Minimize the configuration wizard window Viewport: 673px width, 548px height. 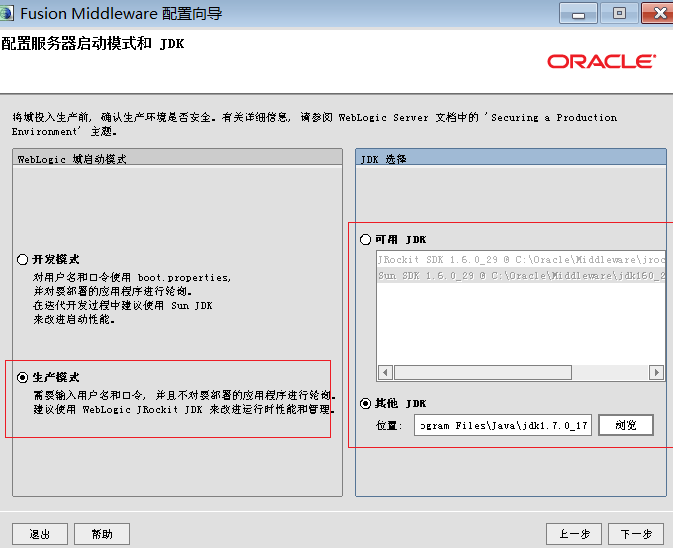[x=579, y=14]
